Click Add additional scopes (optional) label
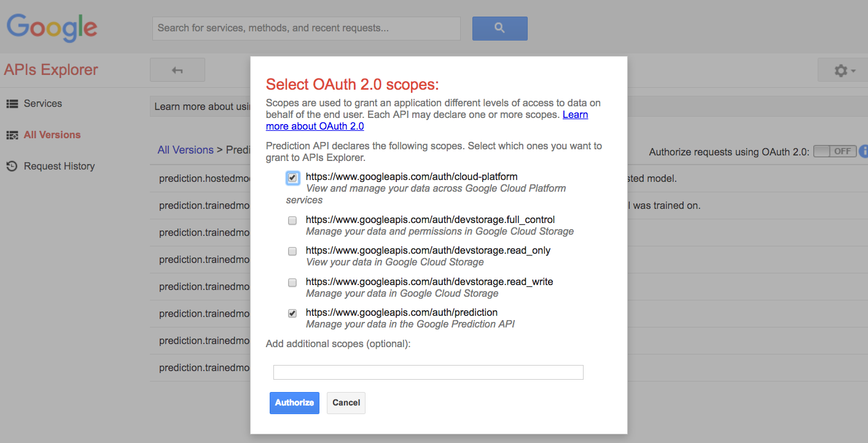Screen dimensions: 868x443 click(338, 344)
